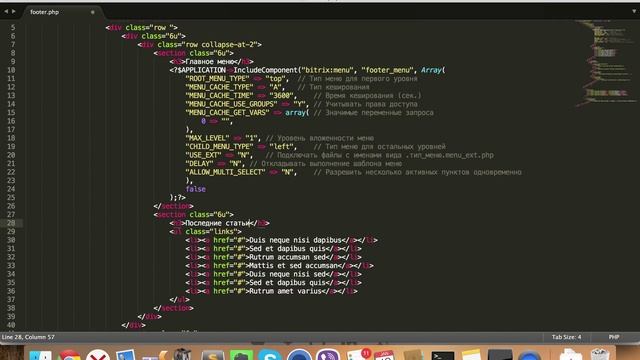Click Line 28, Column 57 status text
This screenshot has width=640, height=360.
point(28,337)
